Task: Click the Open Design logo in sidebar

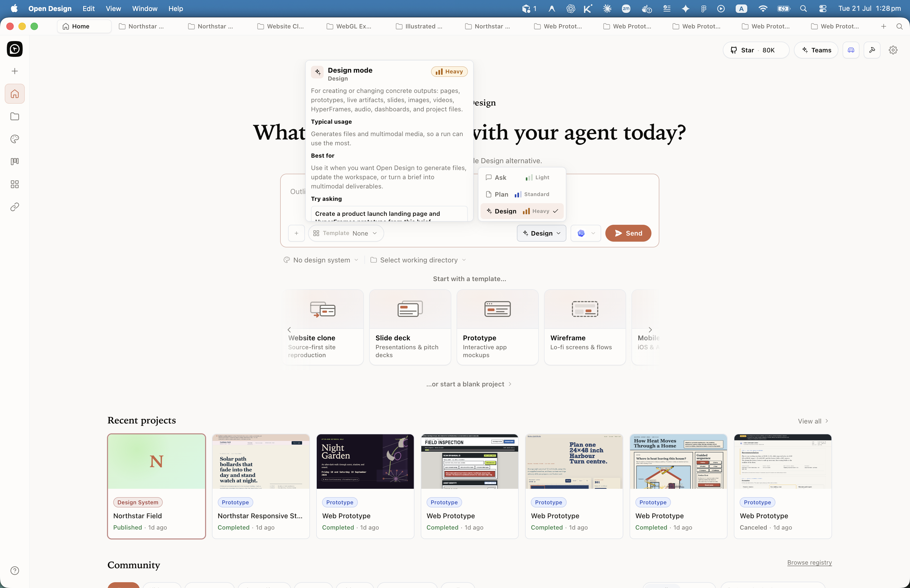Action: (x=14, y=49)
